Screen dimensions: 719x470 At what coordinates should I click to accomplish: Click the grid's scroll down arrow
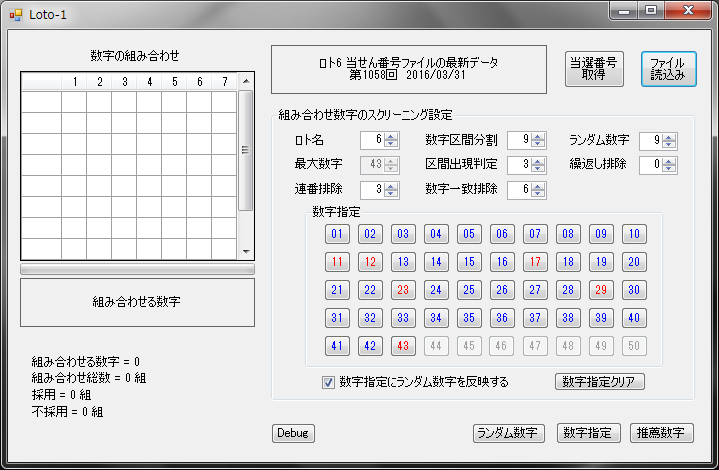pos(246,251)
